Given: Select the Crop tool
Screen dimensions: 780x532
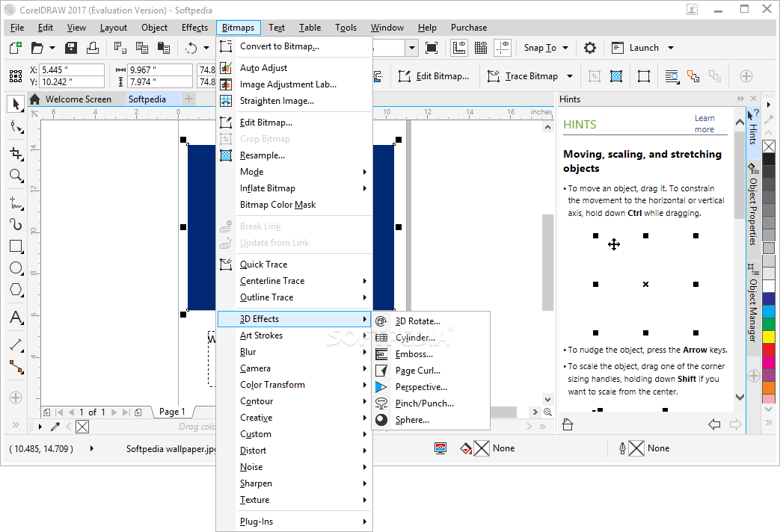Looking at the screenshot, I should pyautogui.click(x=16, y=154).
